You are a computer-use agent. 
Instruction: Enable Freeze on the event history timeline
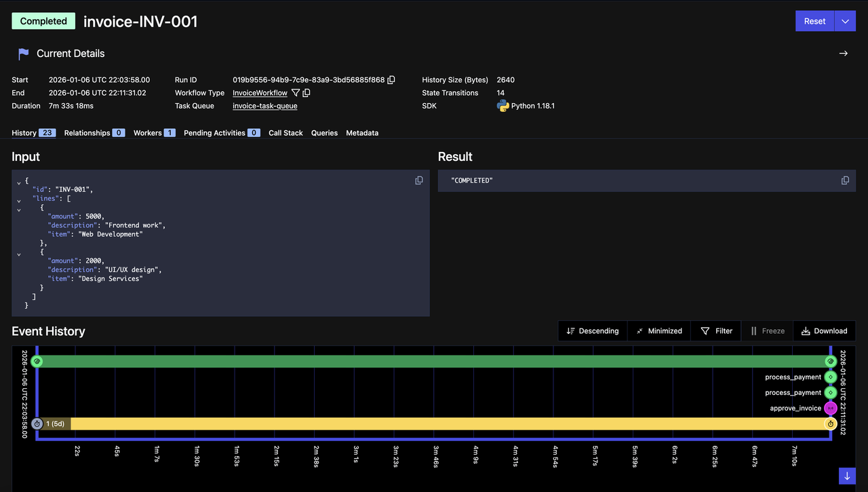coord(767,330)
